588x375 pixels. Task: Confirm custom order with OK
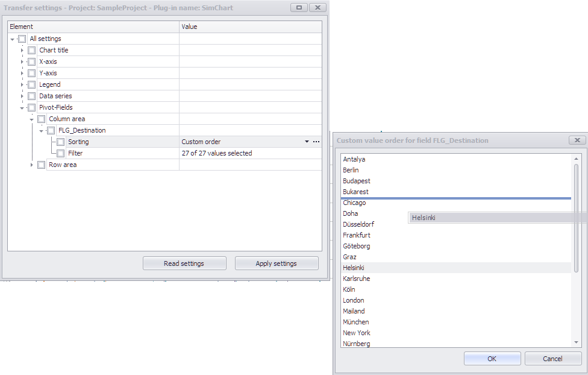(492, 359)
